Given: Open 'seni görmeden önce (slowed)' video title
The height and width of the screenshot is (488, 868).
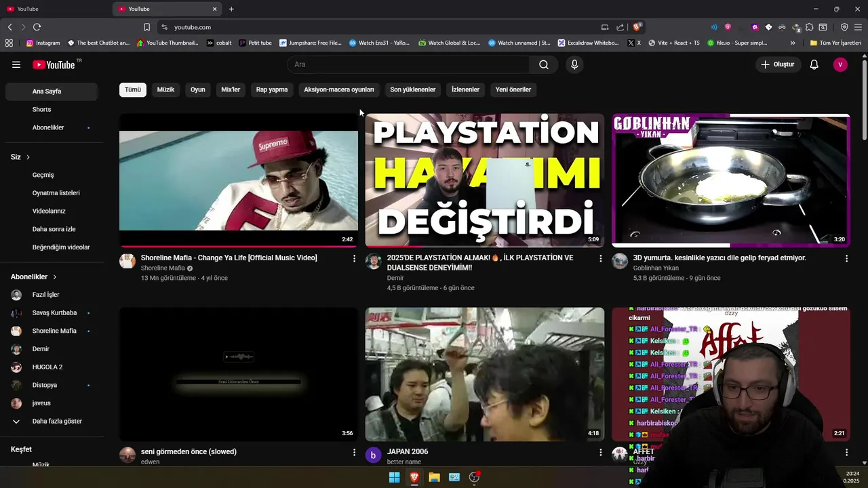Looking at the screenshot, I should tap(189, 451).
